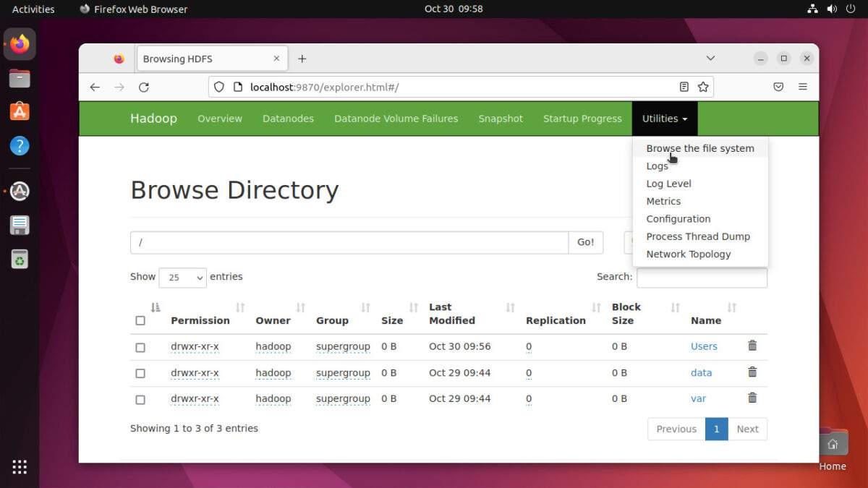868x488 pixels.
Task: Click the trash icon beside Users directory
Action: 752,346
